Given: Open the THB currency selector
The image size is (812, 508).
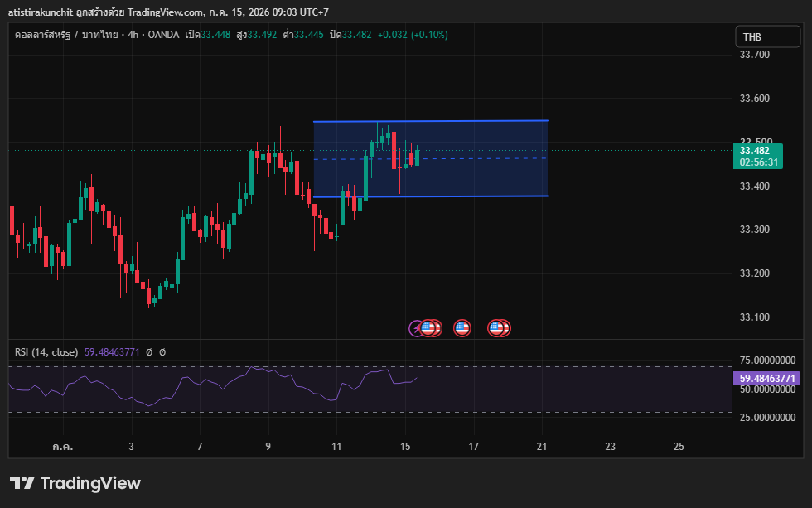Looking at the screenshot, I should coord(767,36).
